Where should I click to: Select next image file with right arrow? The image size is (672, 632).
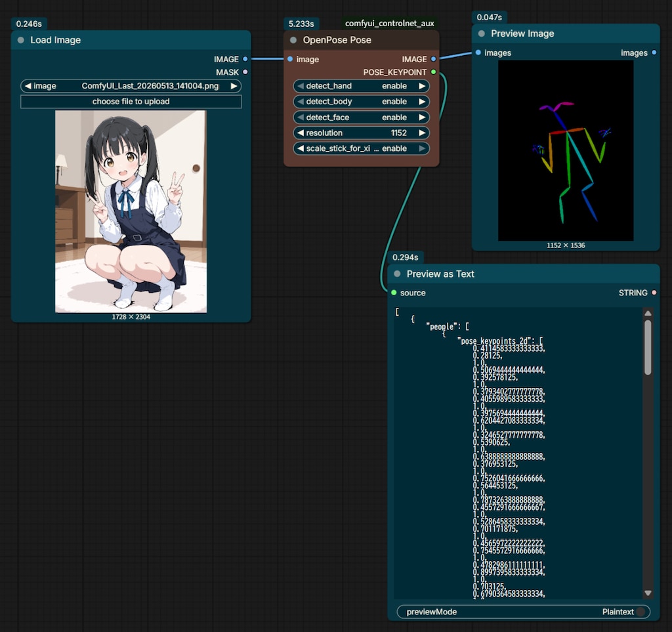coord(234,86)
